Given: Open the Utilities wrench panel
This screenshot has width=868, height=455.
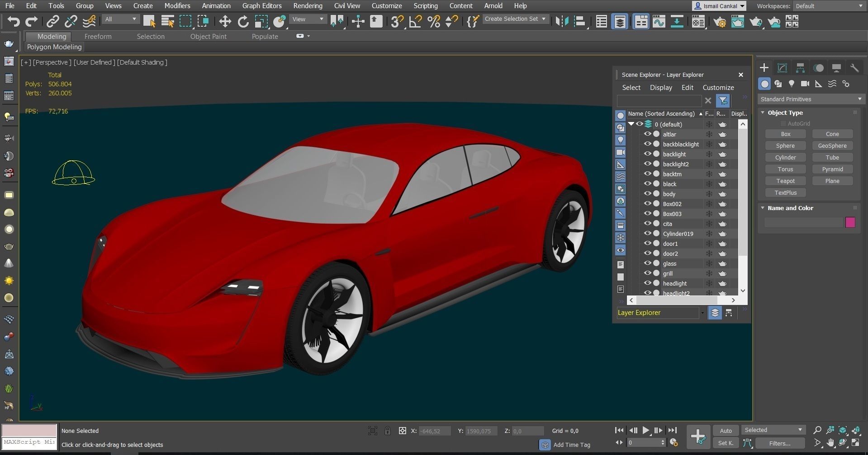Looking at the screenshot, I should pyautogui.click(x=854, y=68).
